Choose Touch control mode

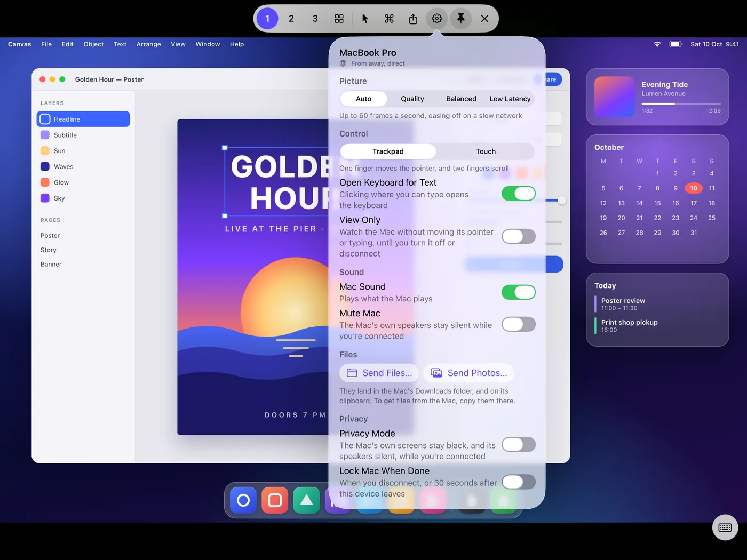click(x=486, y=151)
